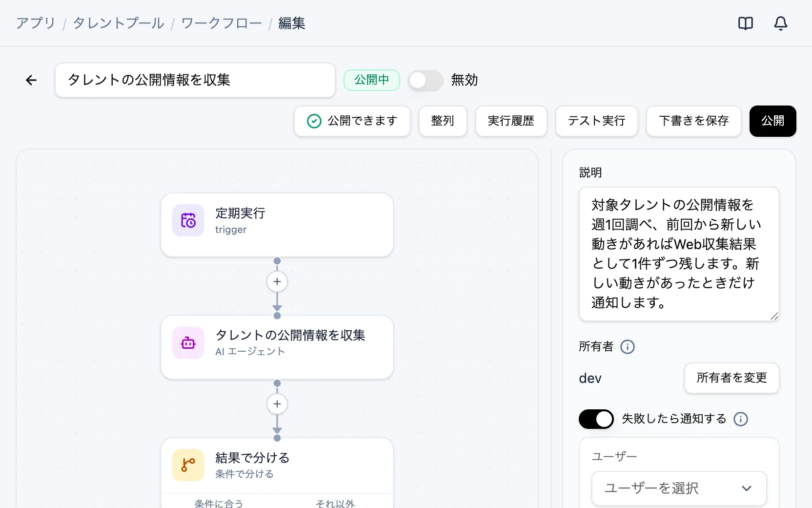Click the それ以外 branch label
The width and height of the screenshot is (812, 508).
coord(335,503)
